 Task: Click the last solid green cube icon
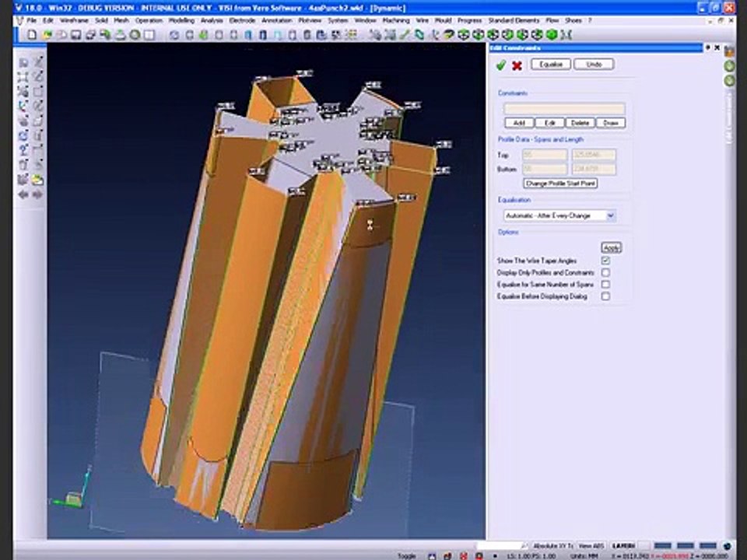click(x=552, y=35)
